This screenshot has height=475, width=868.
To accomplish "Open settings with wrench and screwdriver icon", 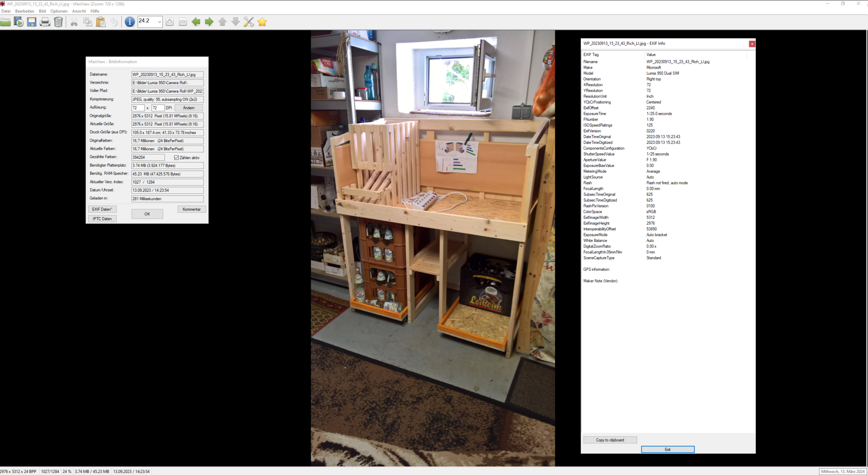I will [249, 22].
